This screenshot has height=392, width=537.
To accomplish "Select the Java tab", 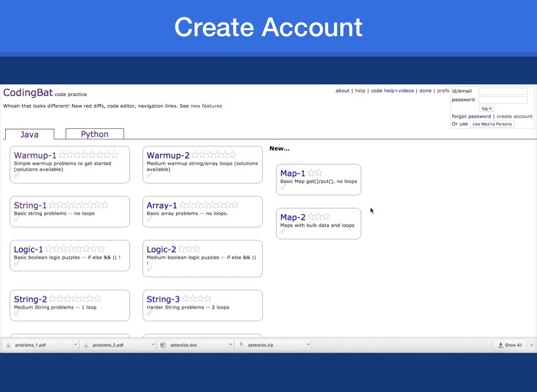I will click(29, 135).
